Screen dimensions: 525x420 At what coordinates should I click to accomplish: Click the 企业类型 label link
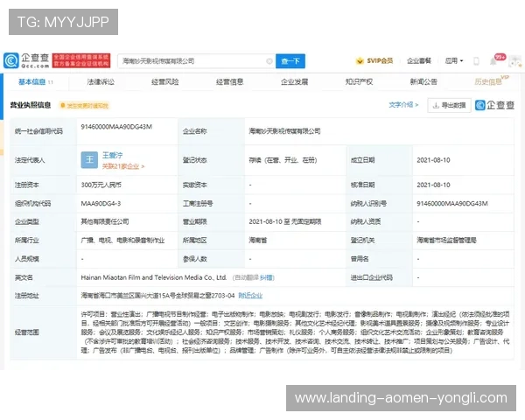point(27,221)
